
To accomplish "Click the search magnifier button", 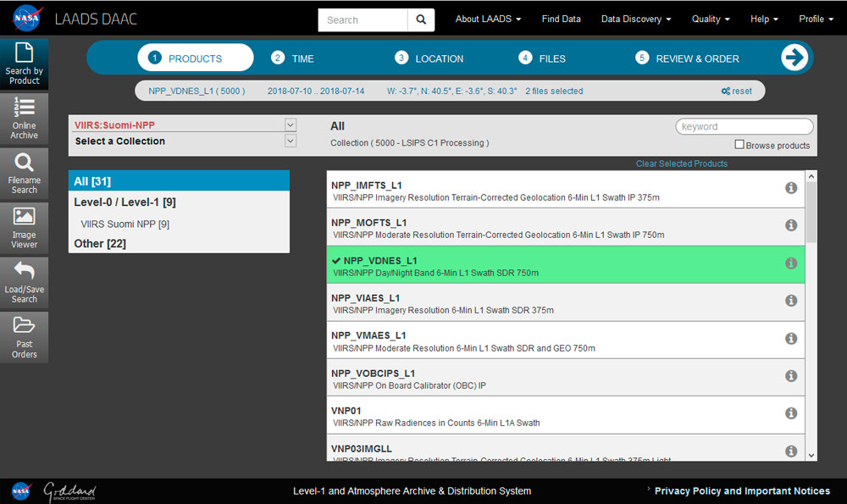I will (x=421, y=19).
